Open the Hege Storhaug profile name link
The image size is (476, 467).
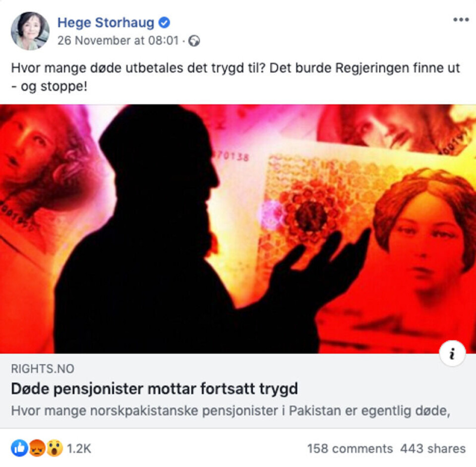(106, 23)
